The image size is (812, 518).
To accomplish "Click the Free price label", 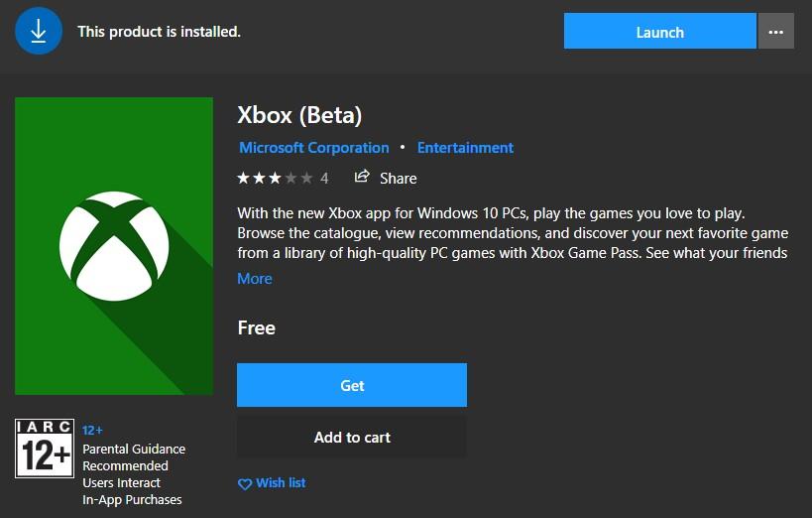I will 257,327.
